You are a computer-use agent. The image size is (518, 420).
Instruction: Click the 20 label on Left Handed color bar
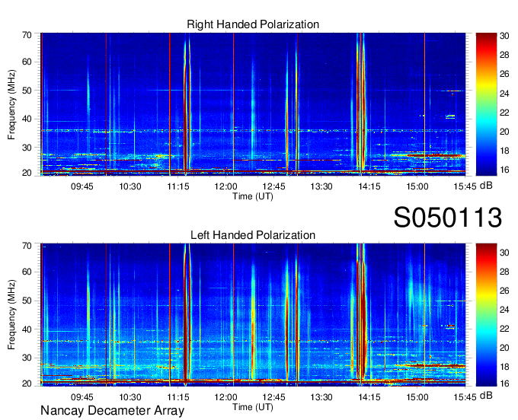(504, 348)
